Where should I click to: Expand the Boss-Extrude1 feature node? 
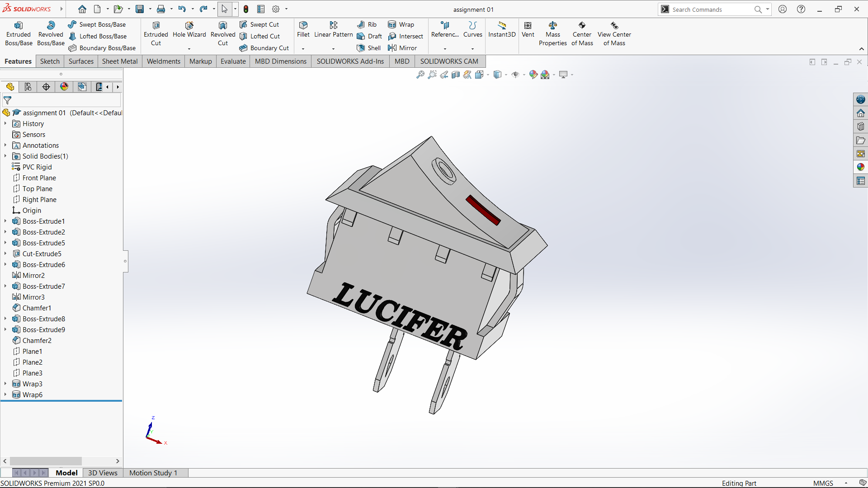coord(5,221)
